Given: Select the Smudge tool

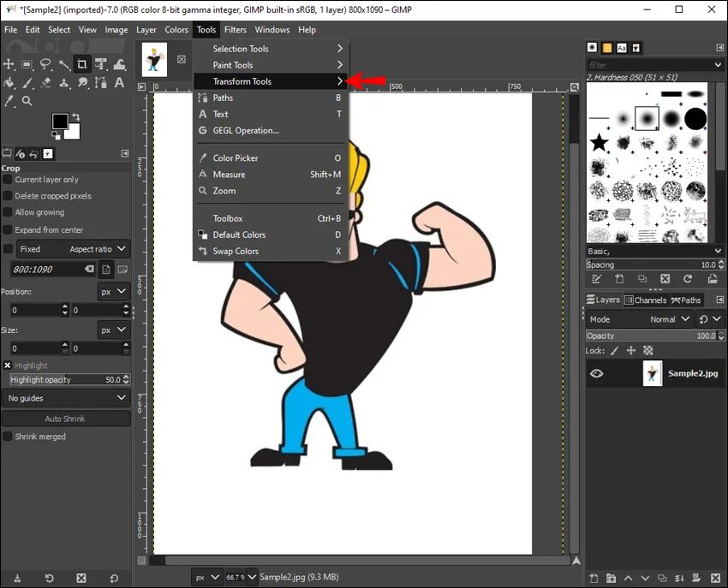Looking at the screenshot, I should [x=82, y=83].
